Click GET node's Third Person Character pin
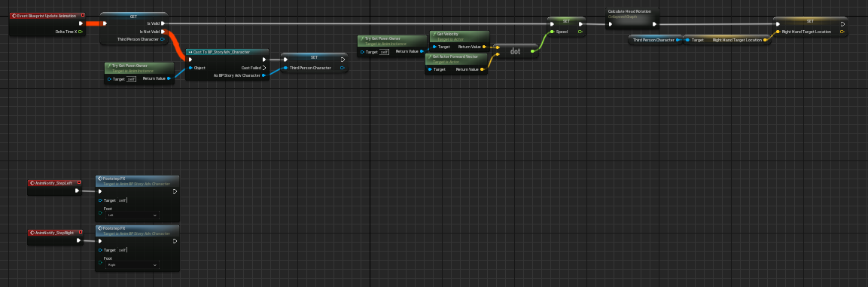 [x=163, y=39]
